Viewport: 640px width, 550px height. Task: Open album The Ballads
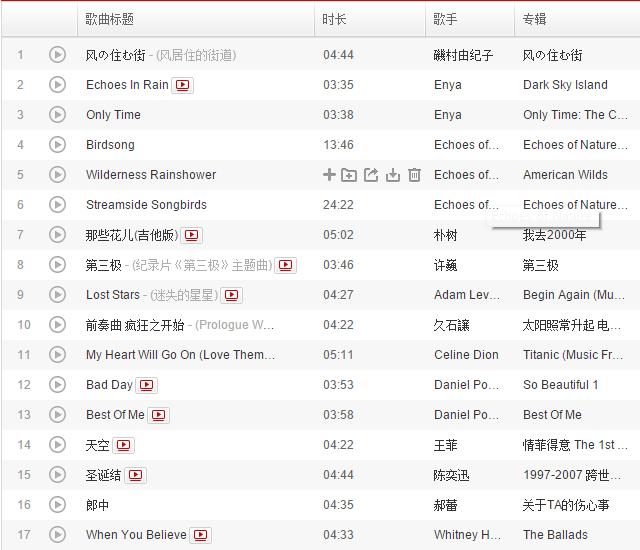[556, 534]
